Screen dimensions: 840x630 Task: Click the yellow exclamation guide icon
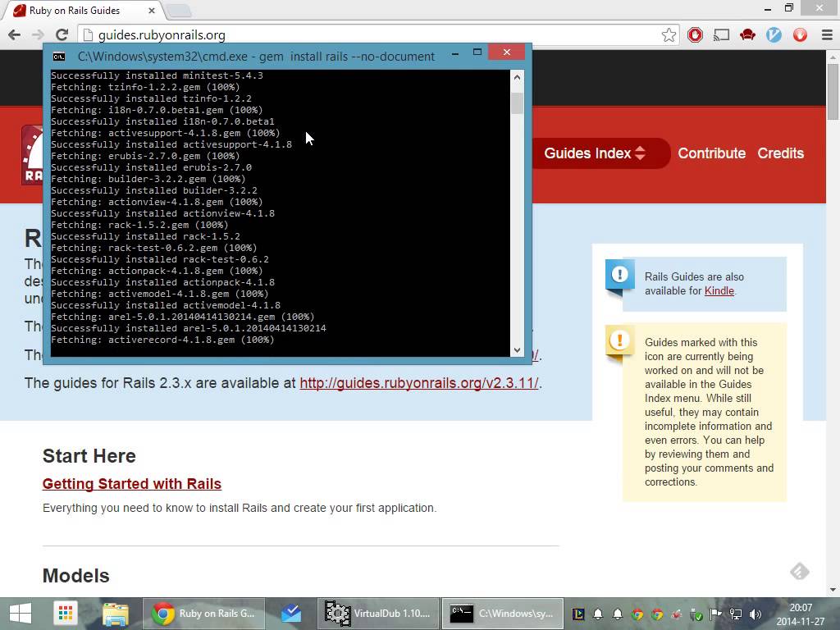pyautogui.click(x=620, y=340)
